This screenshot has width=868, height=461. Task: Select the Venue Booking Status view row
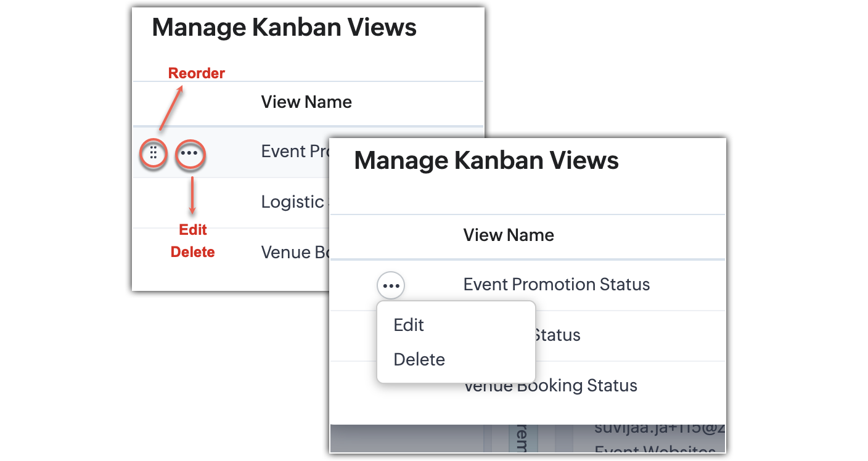(528, 386)
